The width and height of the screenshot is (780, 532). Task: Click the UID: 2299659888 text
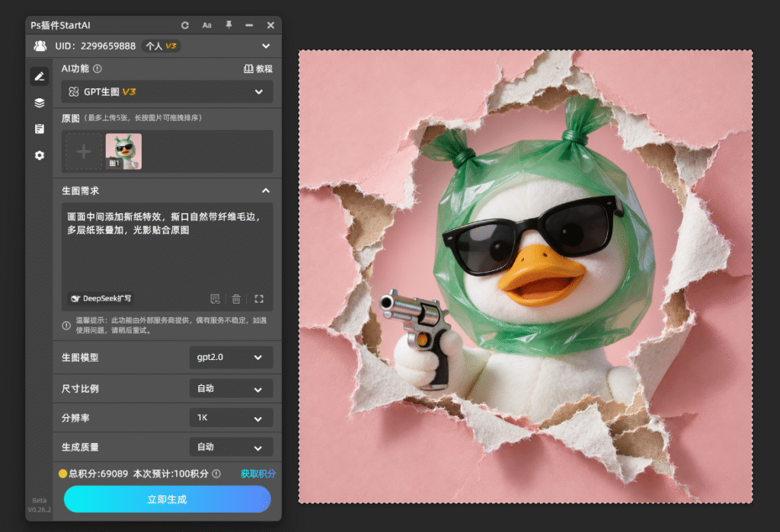coord(95,46)
